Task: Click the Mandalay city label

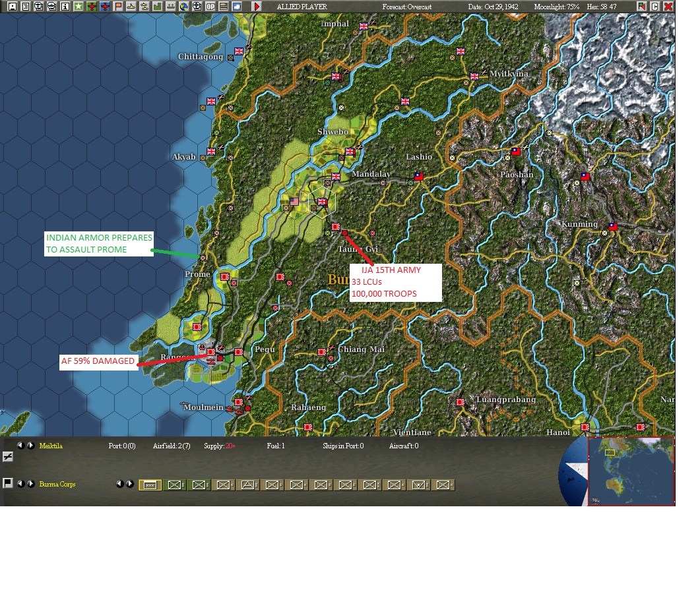Action: click(371, 174)
